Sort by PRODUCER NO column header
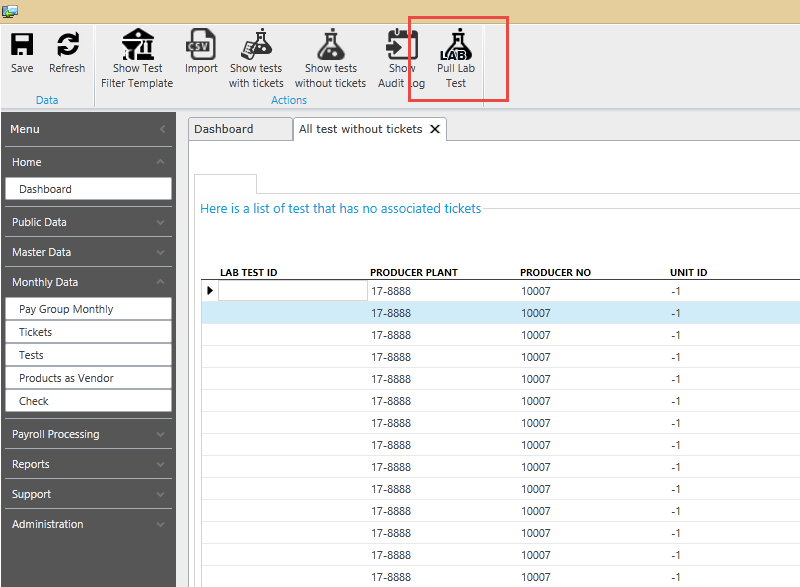This screenshot has height=587, width=800. (x=555, y=272)
